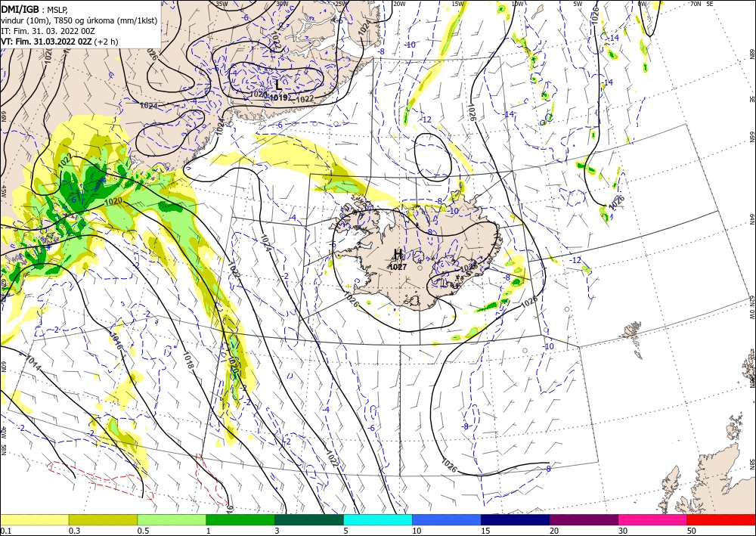This screenshot has width=756, height=536.
Task: Click the '30' legend value
Action: 622,531
